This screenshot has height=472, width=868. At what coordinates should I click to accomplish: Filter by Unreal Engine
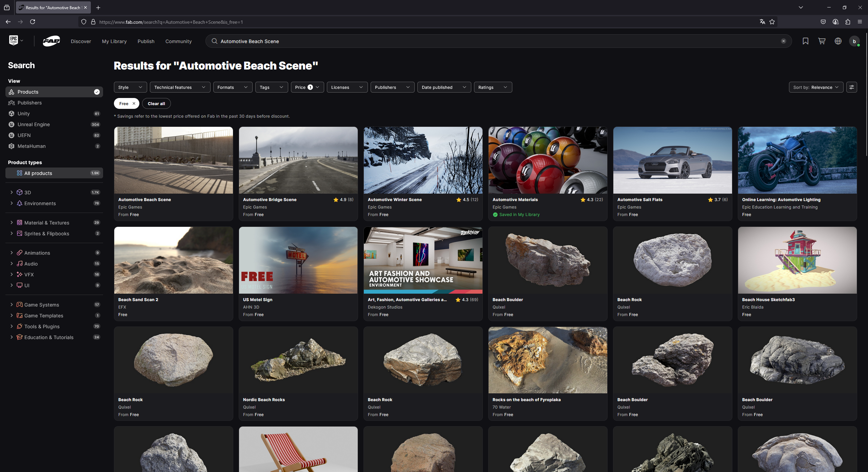tap(54, 124)
